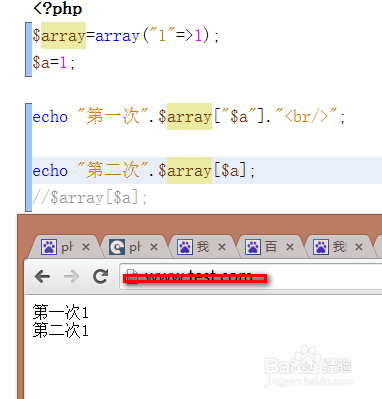Click the echo keyword on 第二次 line
382x399 pixels.
click(50, 171)
